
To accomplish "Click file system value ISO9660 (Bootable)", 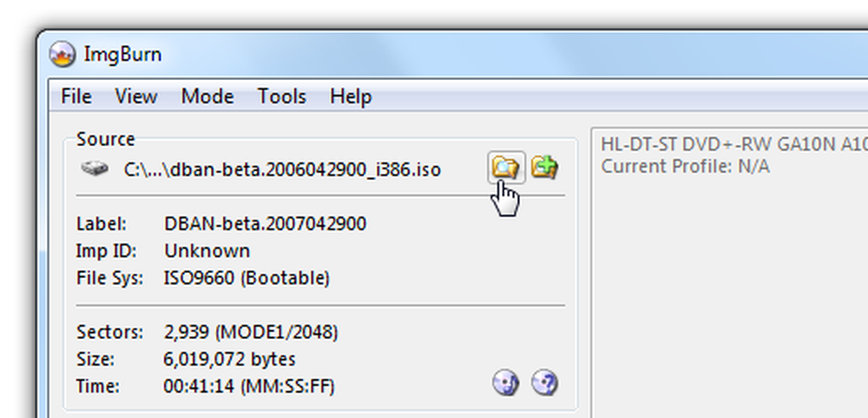I will click(247, 278).
